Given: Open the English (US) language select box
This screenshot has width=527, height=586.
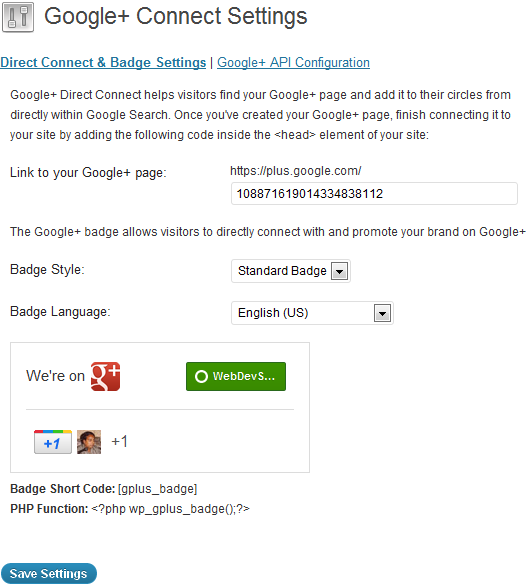Looking at the screenshot, I should pos(312,313).
